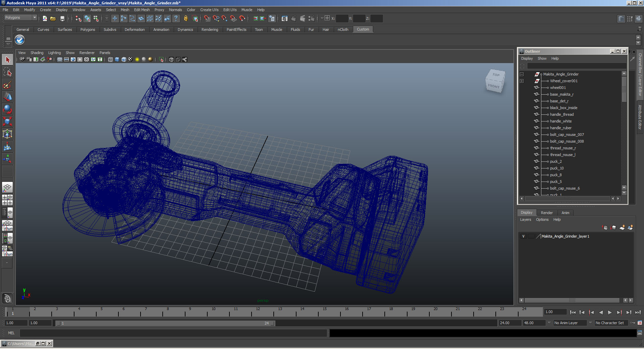Toggle textured display checker icon
Screen dimensions: 644x349
tap(130, 59)
